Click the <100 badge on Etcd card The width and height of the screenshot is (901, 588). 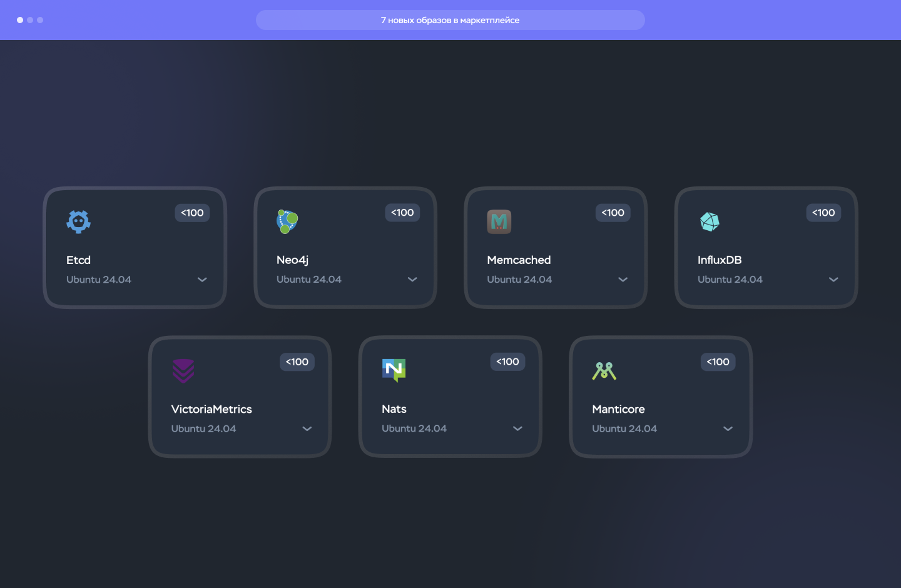coord(192,213)
